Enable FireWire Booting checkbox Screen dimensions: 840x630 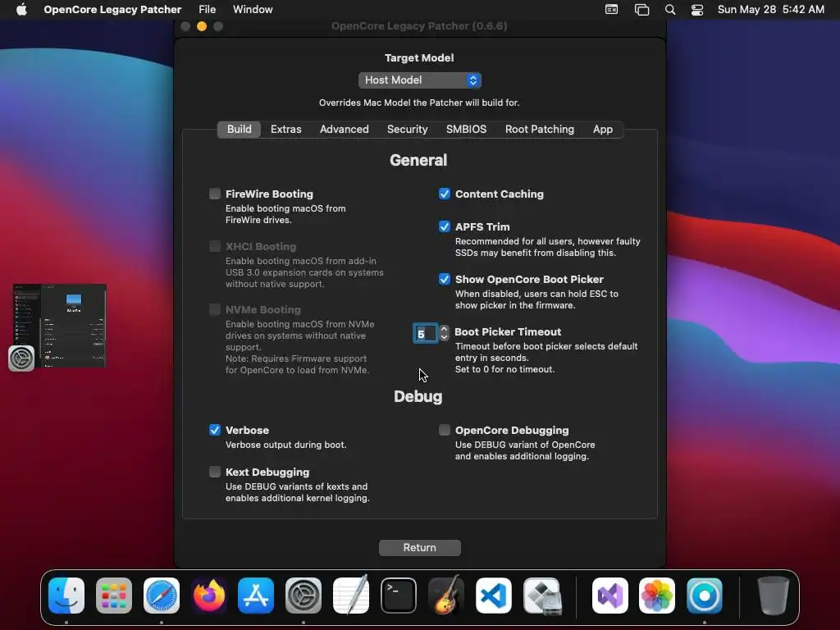[x=215, y=194]
